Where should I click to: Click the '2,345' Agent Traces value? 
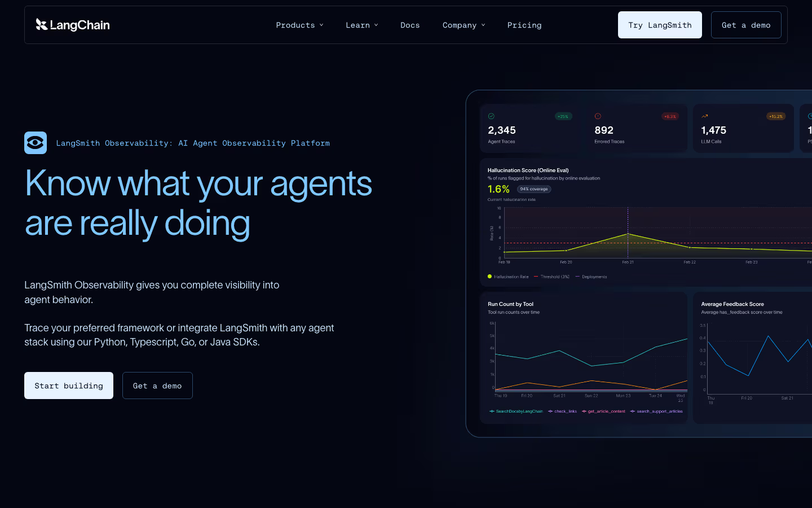point(502,130)
